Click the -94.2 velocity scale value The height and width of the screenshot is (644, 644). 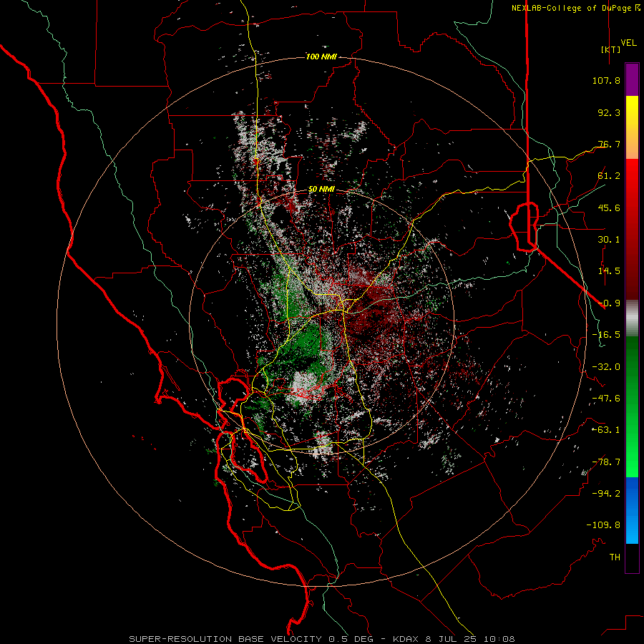tap(606, 494)
